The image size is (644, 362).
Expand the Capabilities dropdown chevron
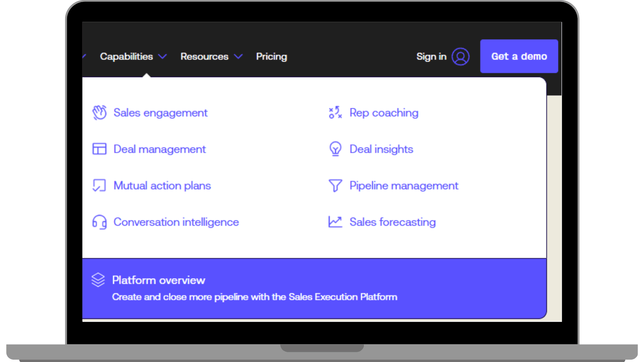(163, 57)
